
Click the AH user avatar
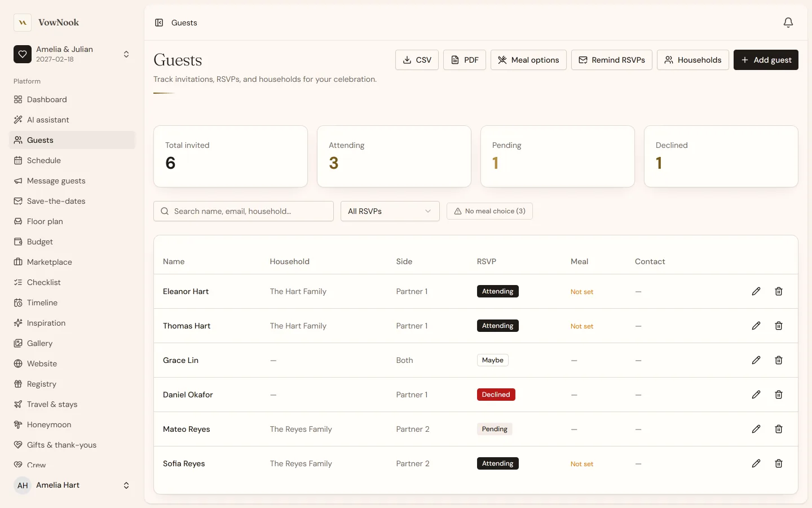click(23, 485)
